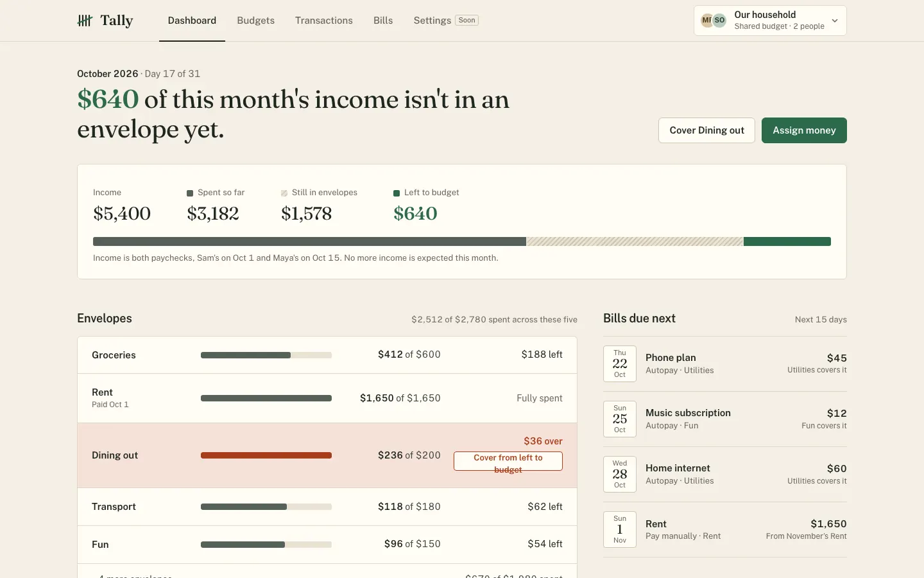This screenshot has height=578, width=924.
Task: Click the $640 Left to budget amount
Action: (415, 214)
